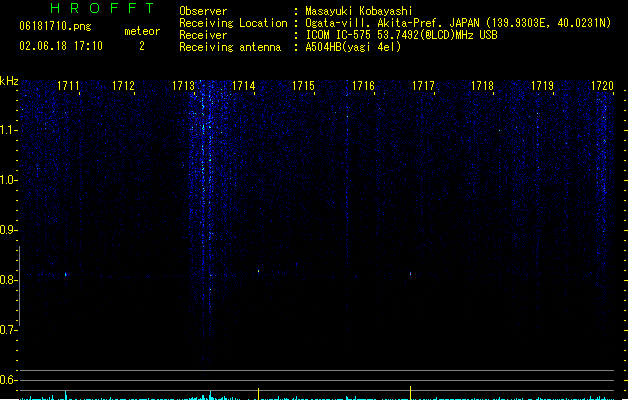Click the 1713 time axis marker
This screenshot has height=400, width=629.
coord(183,86)
